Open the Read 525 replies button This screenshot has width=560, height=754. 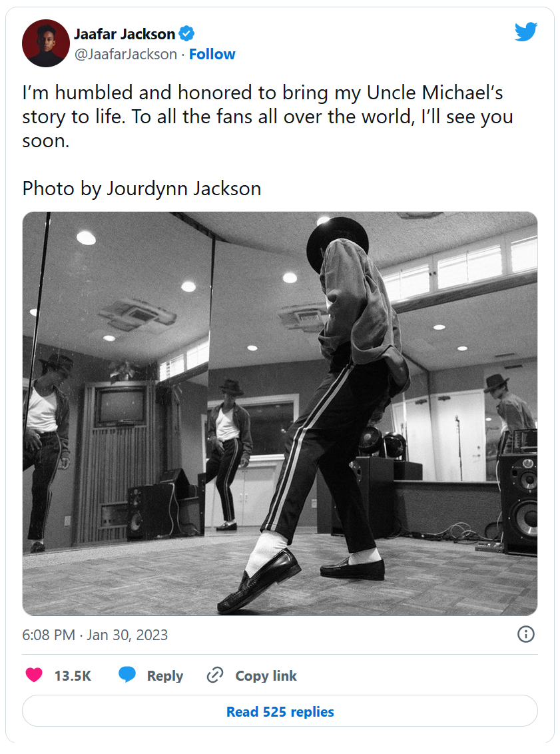click(280, 712)
